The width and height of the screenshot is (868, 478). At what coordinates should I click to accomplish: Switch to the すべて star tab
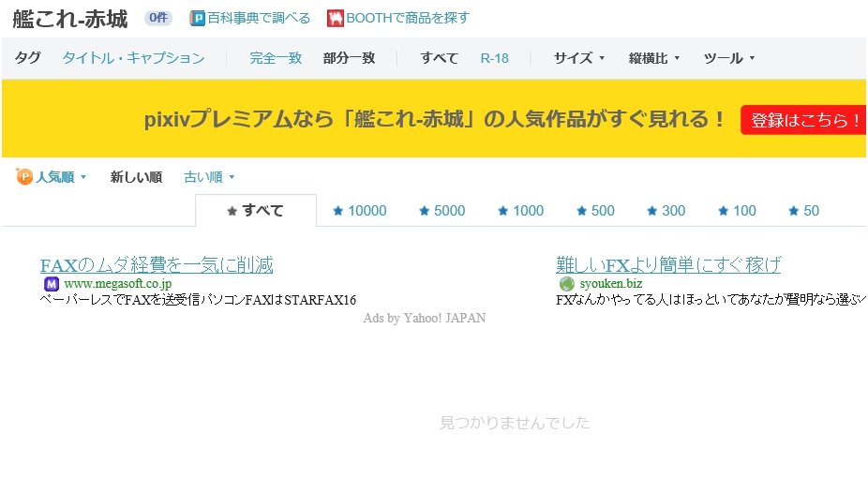pyautogui.click(x=255, y=211)
